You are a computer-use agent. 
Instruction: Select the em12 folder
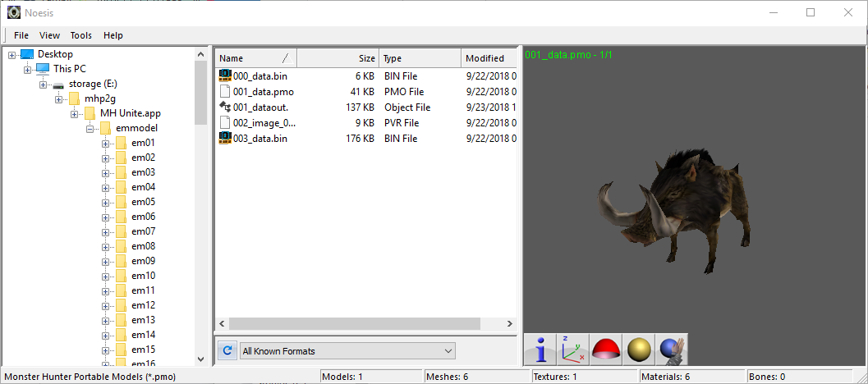(x=144, y=305)
